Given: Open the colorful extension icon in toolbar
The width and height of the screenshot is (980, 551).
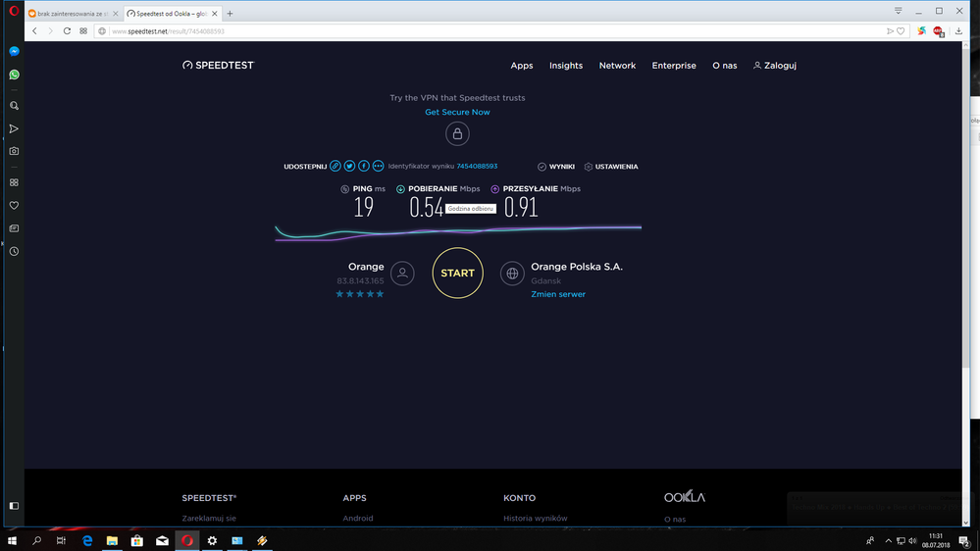Looking at the screenshot, I should (x=921, y=30).
